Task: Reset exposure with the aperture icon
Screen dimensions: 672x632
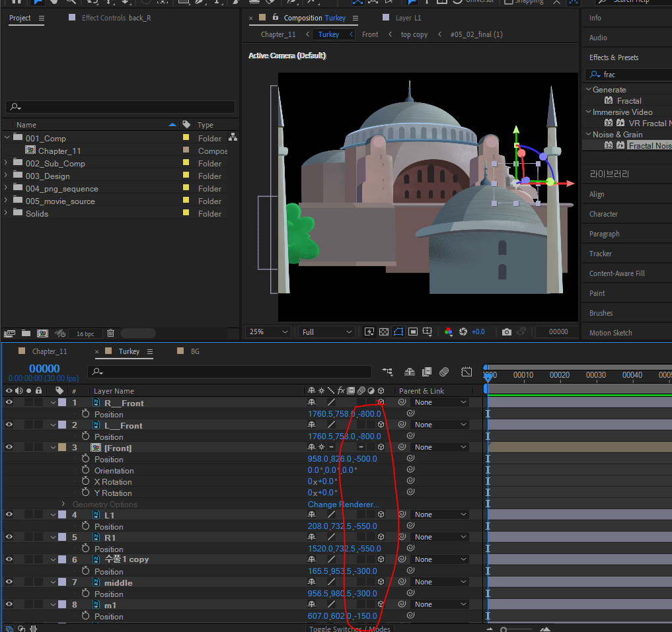Action: click(x=463, y=332)
